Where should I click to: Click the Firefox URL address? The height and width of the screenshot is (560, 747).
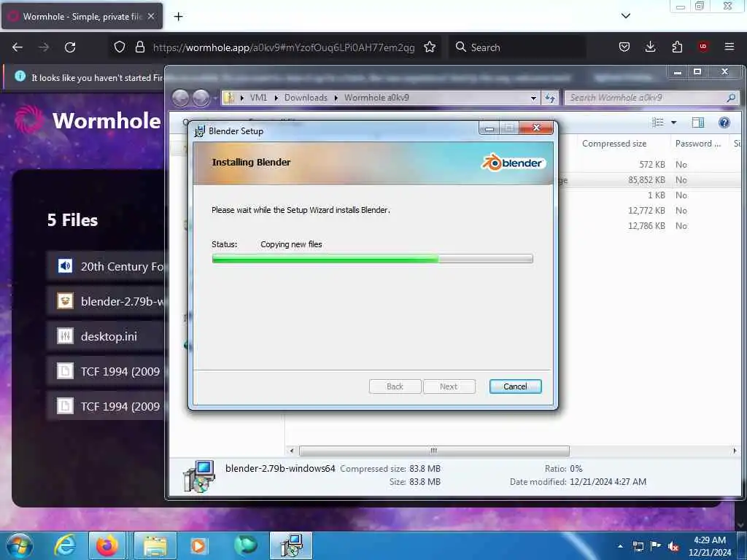click(284, 47)
